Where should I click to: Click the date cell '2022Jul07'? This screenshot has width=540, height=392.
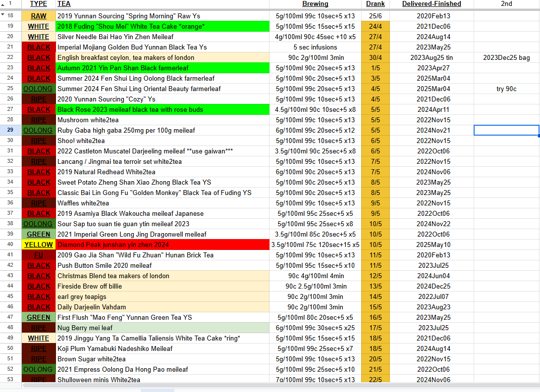[432, 296]
